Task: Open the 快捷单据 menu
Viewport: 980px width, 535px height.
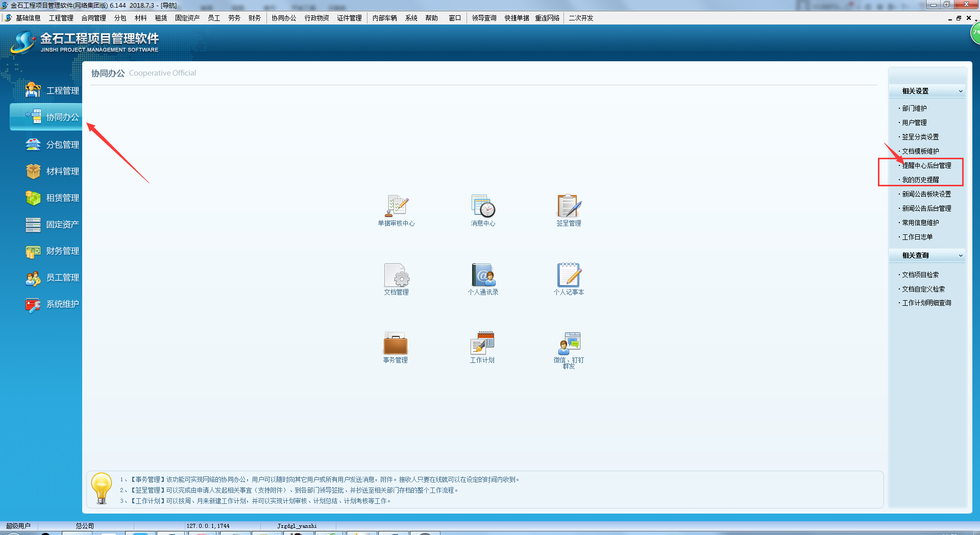Action: (x=517, y=18)
